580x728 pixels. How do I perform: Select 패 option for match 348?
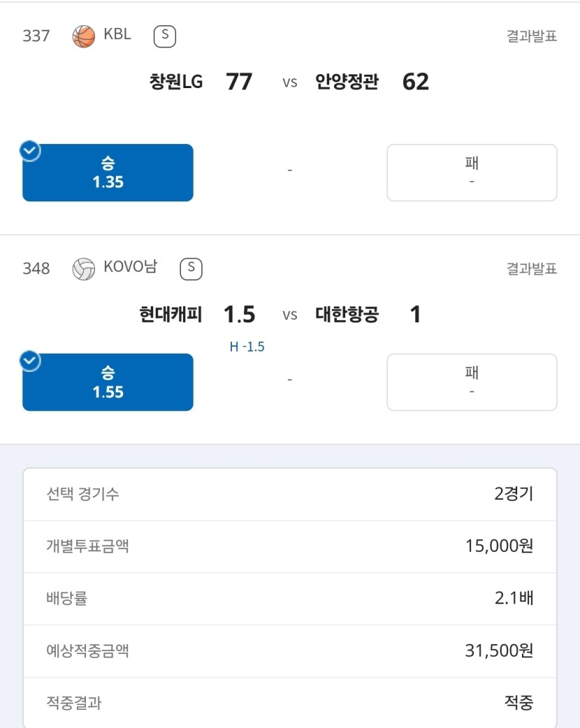point(472,382)
